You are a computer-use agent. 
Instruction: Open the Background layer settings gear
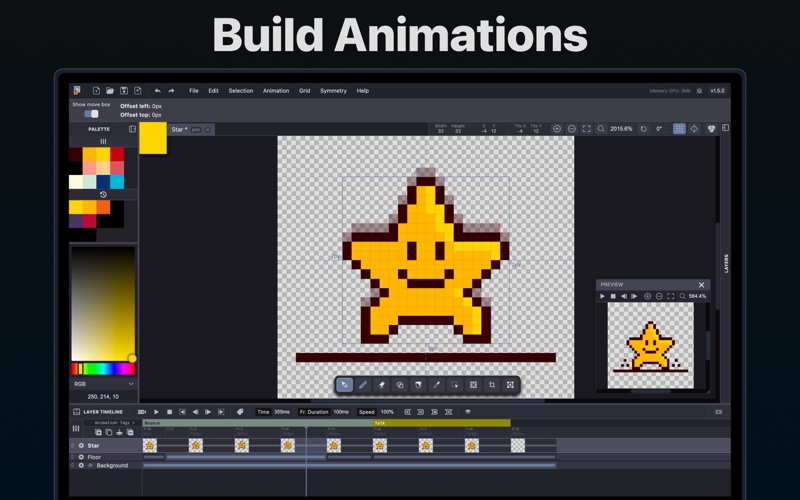(x=81, y=465)
